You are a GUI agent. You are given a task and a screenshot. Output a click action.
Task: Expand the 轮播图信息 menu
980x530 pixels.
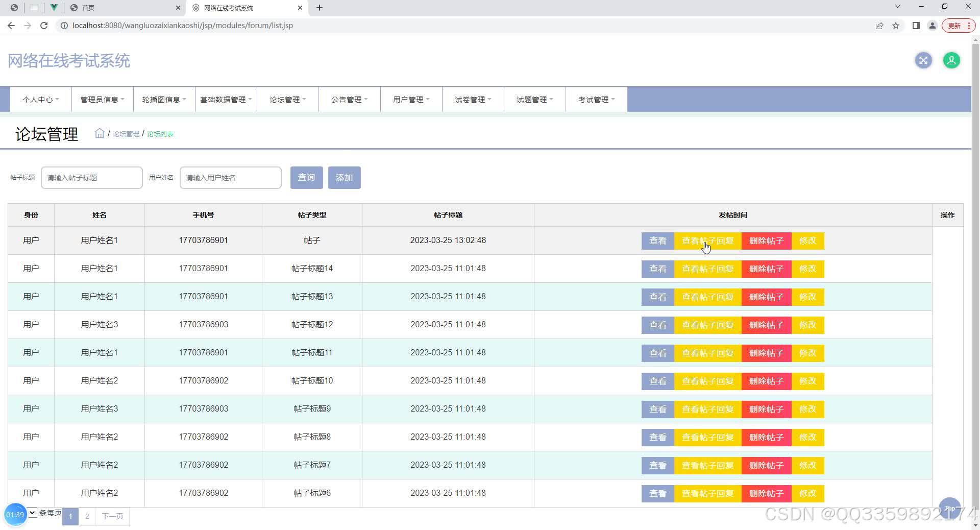pos(164,100)
